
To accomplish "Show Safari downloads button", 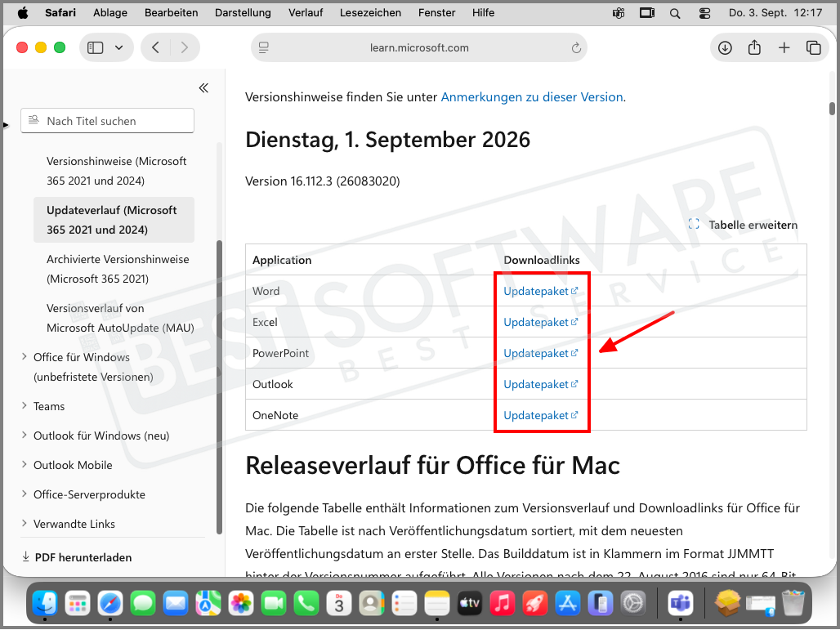I will click(725, 47).
